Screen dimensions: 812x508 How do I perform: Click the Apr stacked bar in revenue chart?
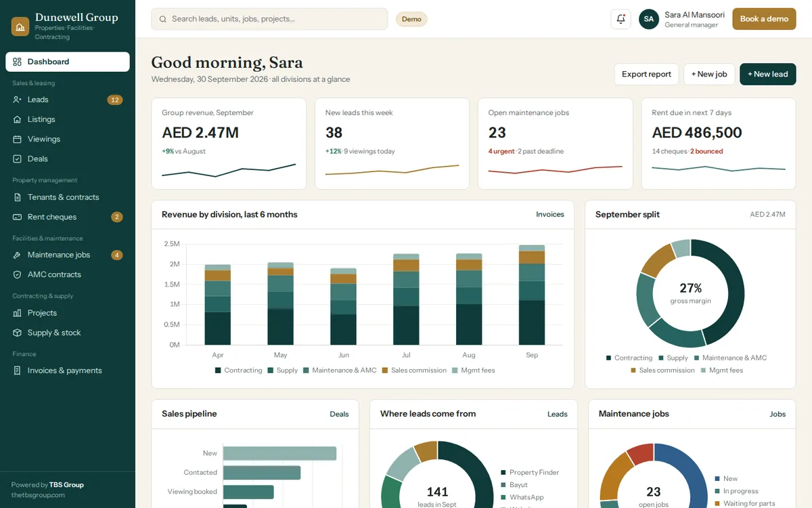pos(218,305)
